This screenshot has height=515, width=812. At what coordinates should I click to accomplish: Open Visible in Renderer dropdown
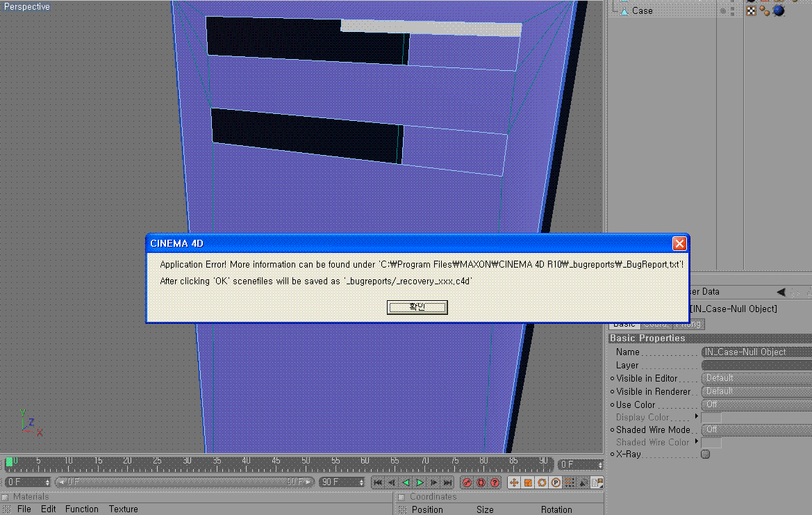click(756, 391)
